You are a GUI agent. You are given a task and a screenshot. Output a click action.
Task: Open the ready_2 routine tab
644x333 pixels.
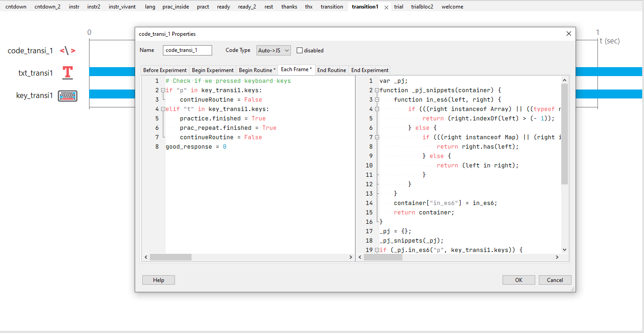coord(247,7)
